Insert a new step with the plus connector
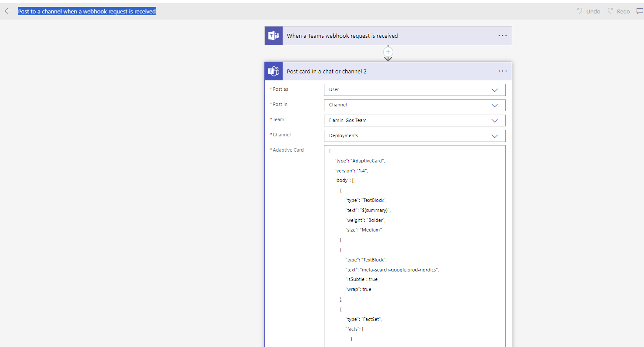The height and width of the screenshot is (347, 644). pos(388,51)
